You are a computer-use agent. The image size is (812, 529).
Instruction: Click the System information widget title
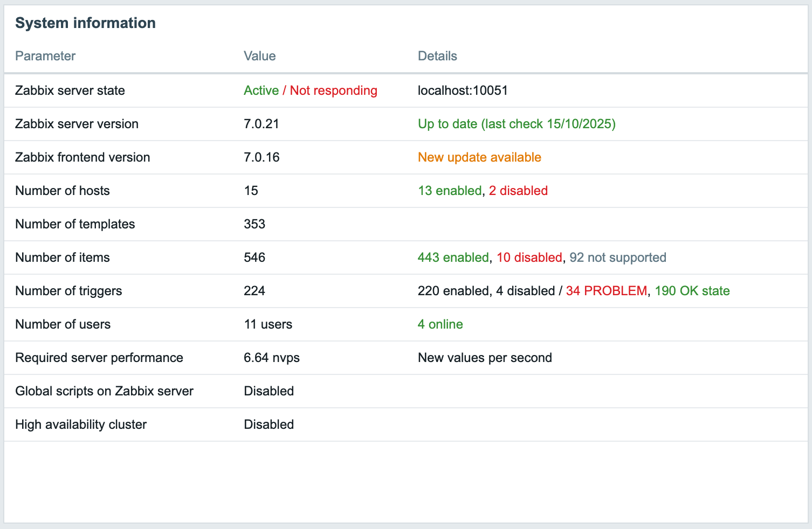pos(85,23)
